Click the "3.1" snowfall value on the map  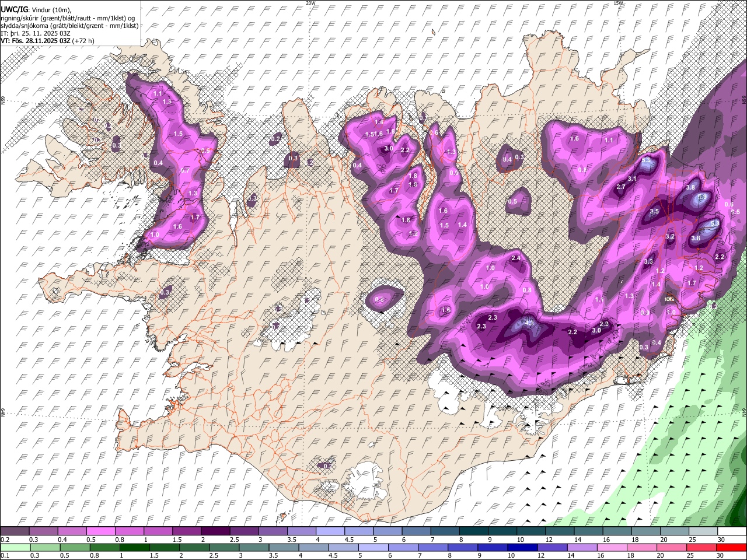[x=632, y=178]
